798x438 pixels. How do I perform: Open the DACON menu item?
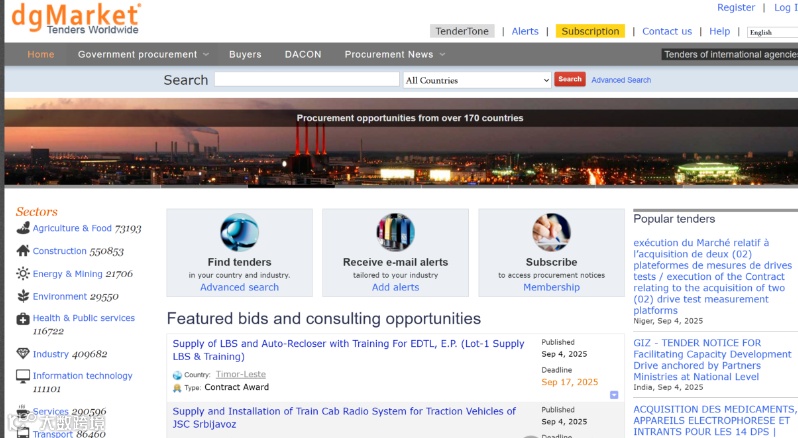coord(303,54)
